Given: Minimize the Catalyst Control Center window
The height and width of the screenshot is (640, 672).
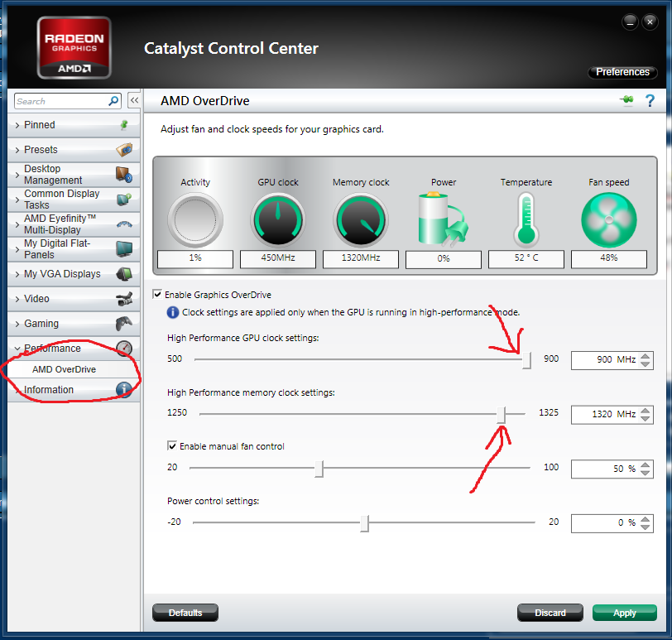Looking at the screenshot, I should (630, 22).
